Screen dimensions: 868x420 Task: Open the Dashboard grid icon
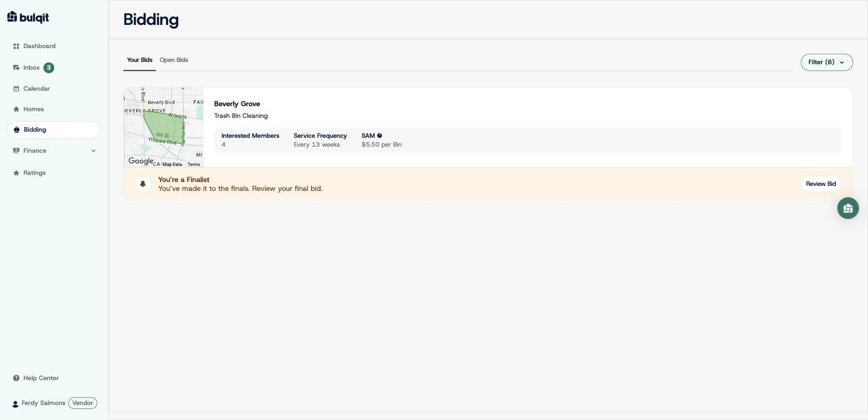coord(16,46)
